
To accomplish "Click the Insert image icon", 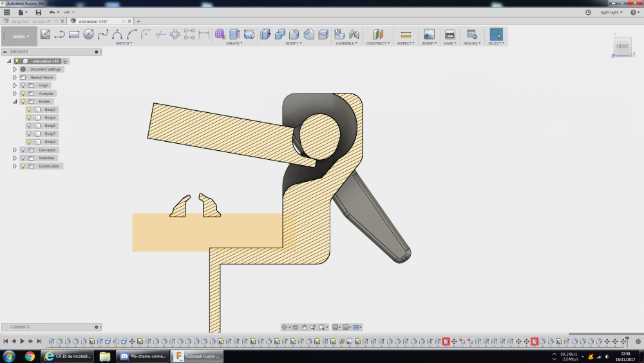I will click(429, 34).
